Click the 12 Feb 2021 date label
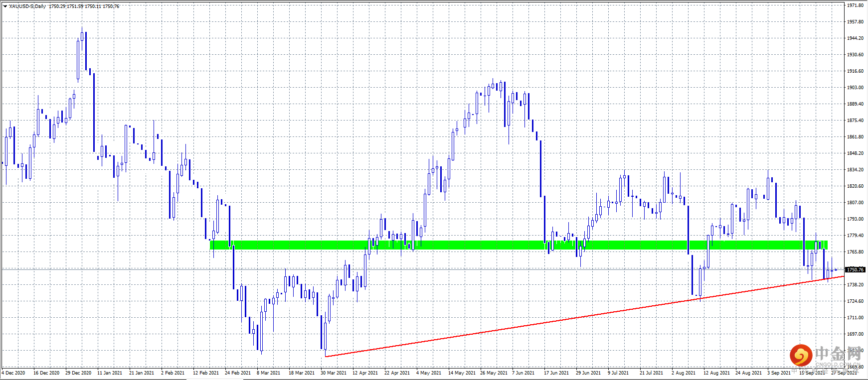This screenshot has width=868, height=380. point(206,373)
